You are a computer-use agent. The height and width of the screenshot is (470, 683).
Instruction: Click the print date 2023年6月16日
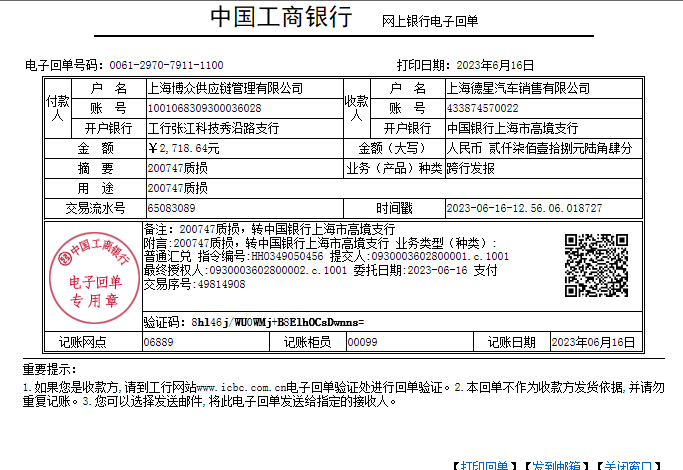pyautogui.click(x=487, y=65)
